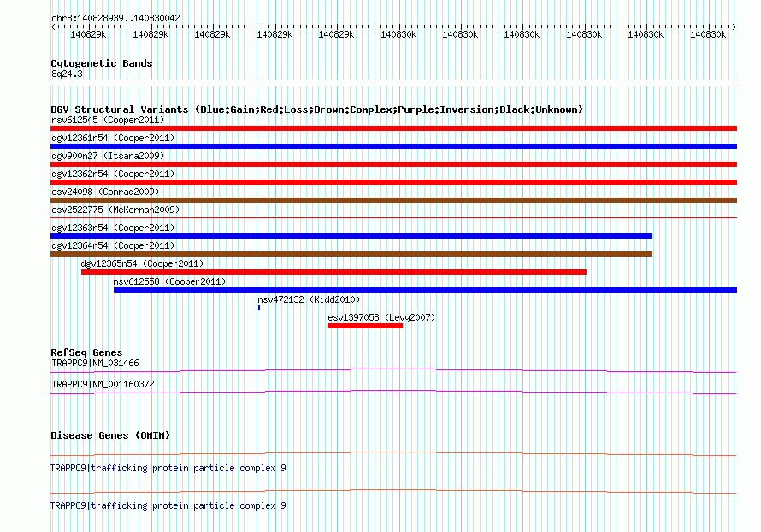
Task: Click the brown complex bar for esv24098
Action: (393, 200)
